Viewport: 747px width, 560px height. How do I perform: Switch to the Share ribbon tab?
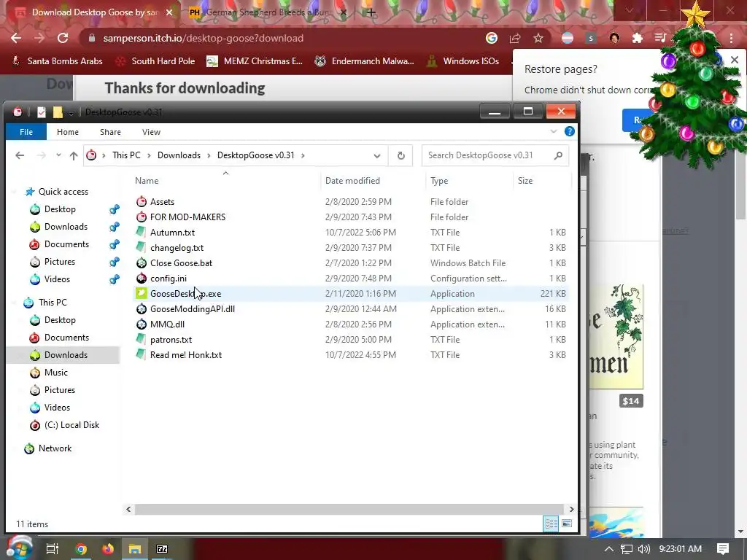click(110, 132)
